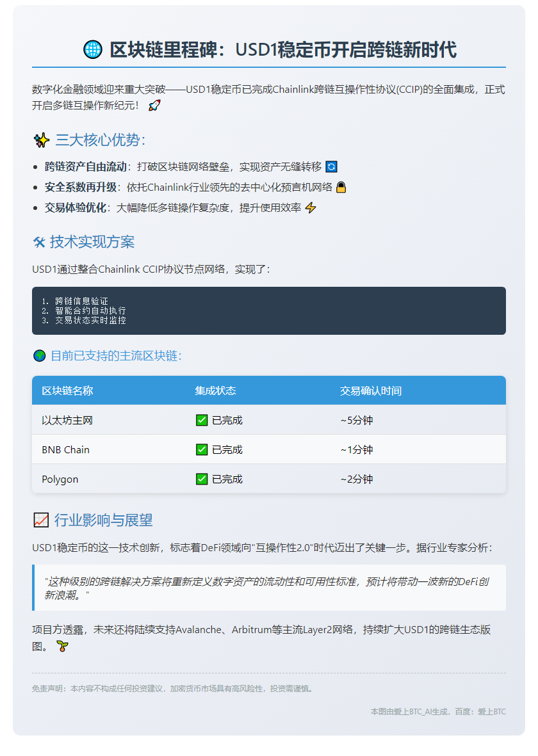This screenshot has height=756, width=538.
Task: Click the heading 技术实现方案
Action: pyautogui.click(x=92, y=242)
